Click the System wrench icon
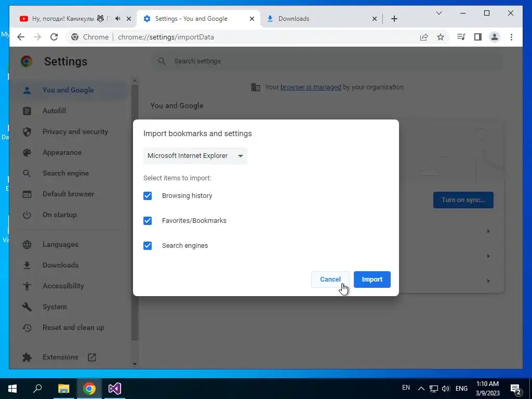Viewport: 532px width, 399px height. [27, 307]
